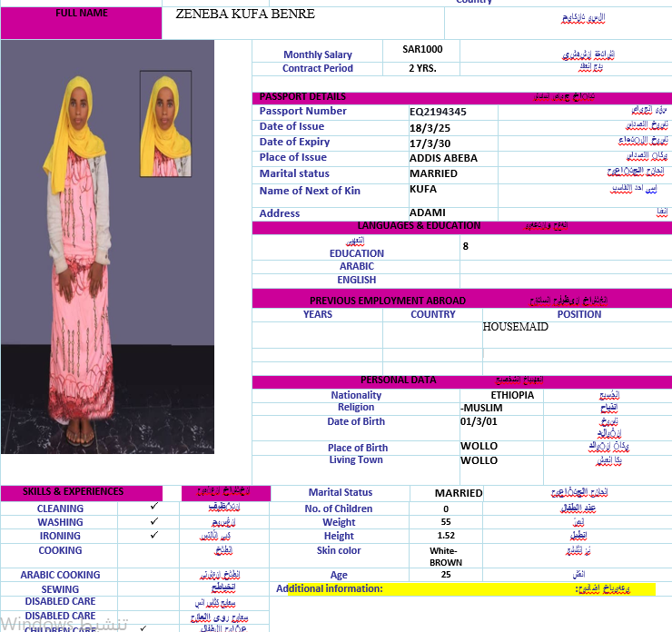Click the full name ZENEBA KUFA BENRE
This screenshot has width=672, height=632.
click(x=245, y=14)
